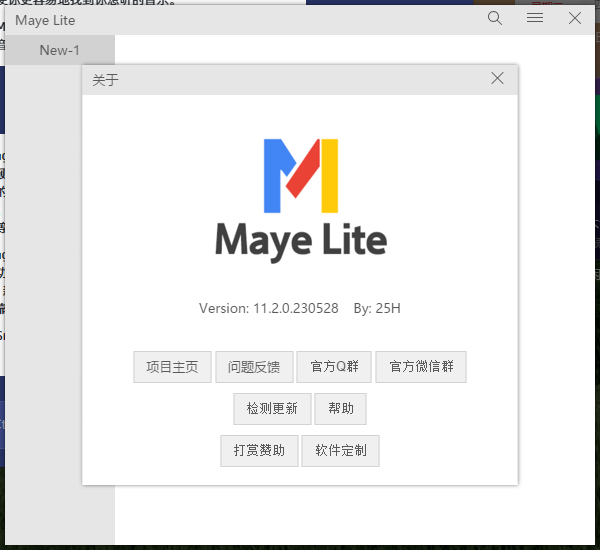Open the 帮助 help button
Screen dimensions: 600x550
click(341, 409)
